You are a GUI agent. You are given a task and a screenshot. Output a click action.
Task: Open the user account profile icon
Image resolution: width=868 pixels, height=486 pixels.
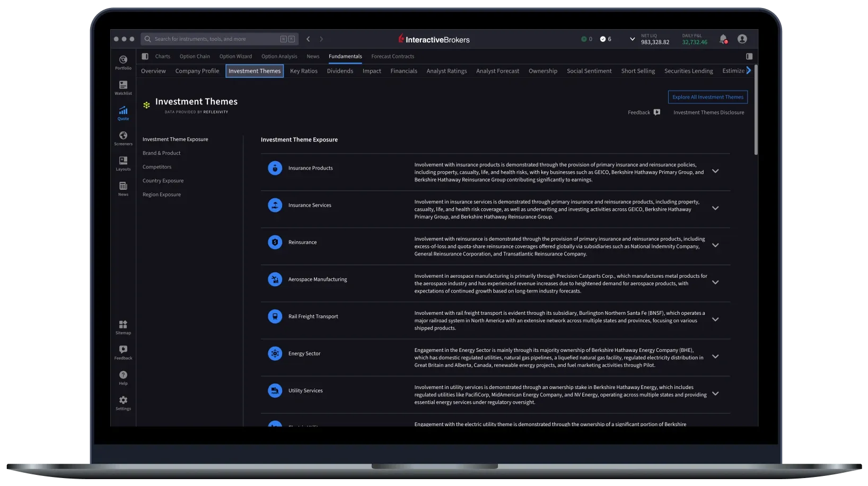[x=742, y=39]
